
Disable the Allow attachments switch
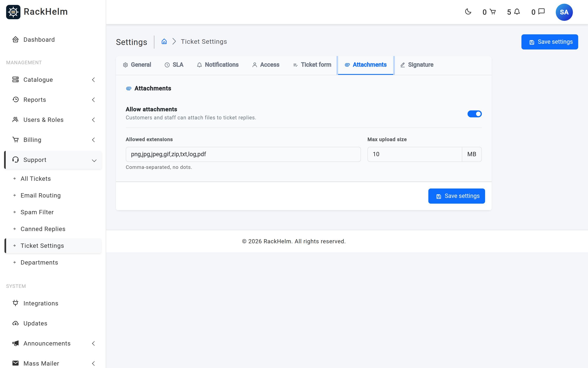click(x=474, y=114)
